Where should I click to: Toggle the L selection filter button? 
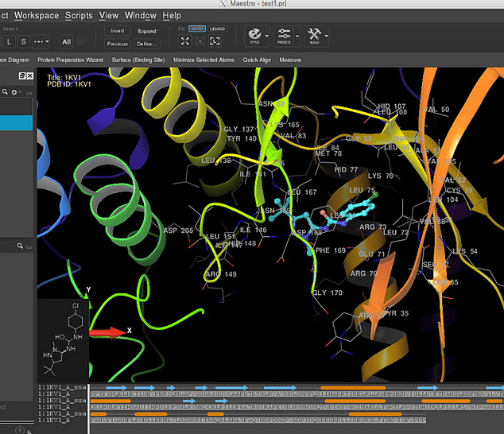[x=10, y=41]
